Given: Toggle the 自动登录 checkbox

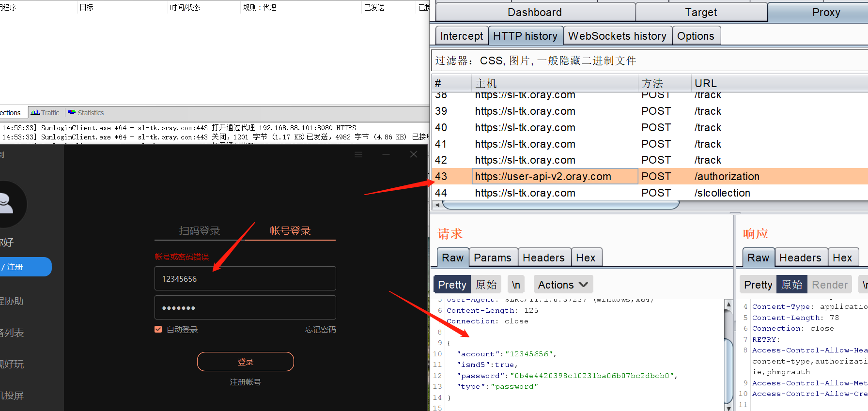Looking at the screenshot, I should point(158,329).
